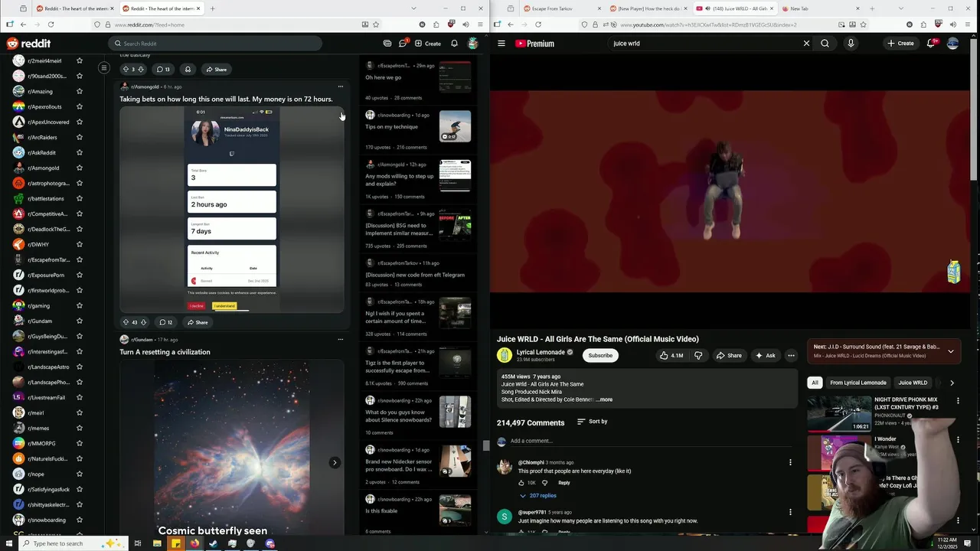Bookmark the YouTube page with star icon
The width and height of the screenshot is (980, 551).
pos(863,24)
